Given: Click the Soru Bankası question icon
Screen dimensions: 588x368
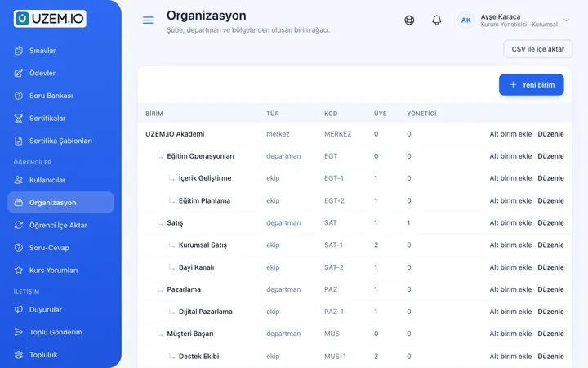Looking at the screenshot, I should click(18, 96).
